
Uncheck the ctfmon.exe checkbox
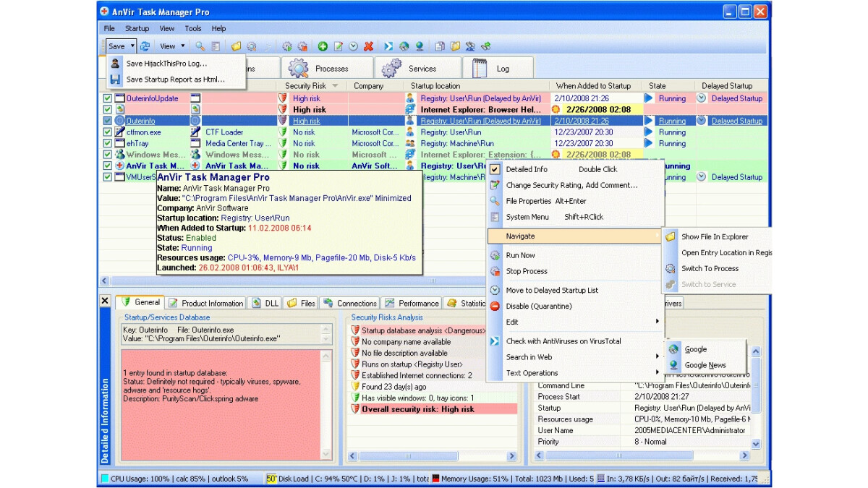tap(108, 132)
